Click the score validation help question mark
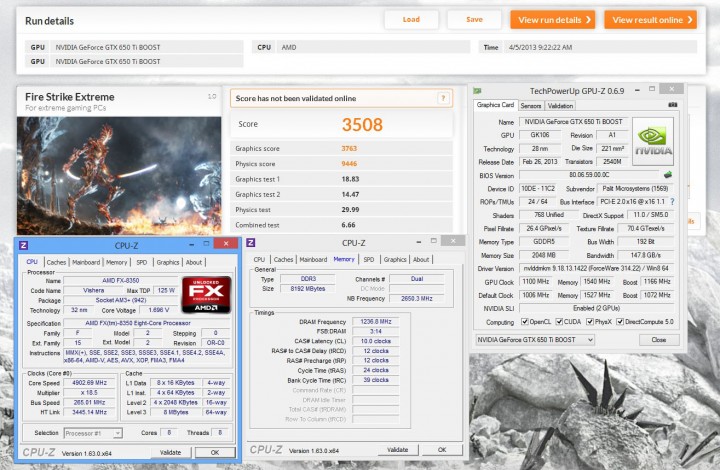720x470 pixels. [x=443, y=98]
